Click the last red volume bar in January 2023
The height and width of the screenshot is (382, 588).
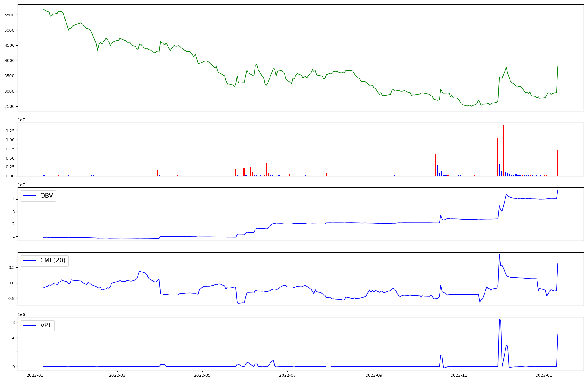point(557,163)
